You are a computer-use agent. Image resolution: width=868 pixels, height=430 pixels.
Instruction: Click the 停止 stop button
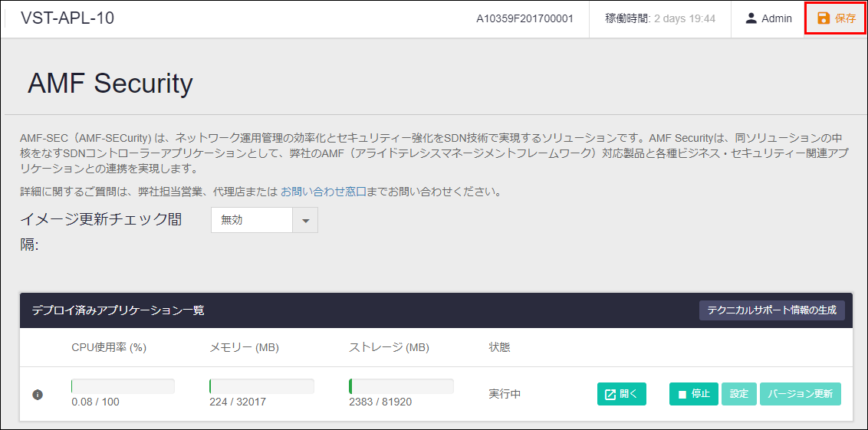click(x=694, y=394)
